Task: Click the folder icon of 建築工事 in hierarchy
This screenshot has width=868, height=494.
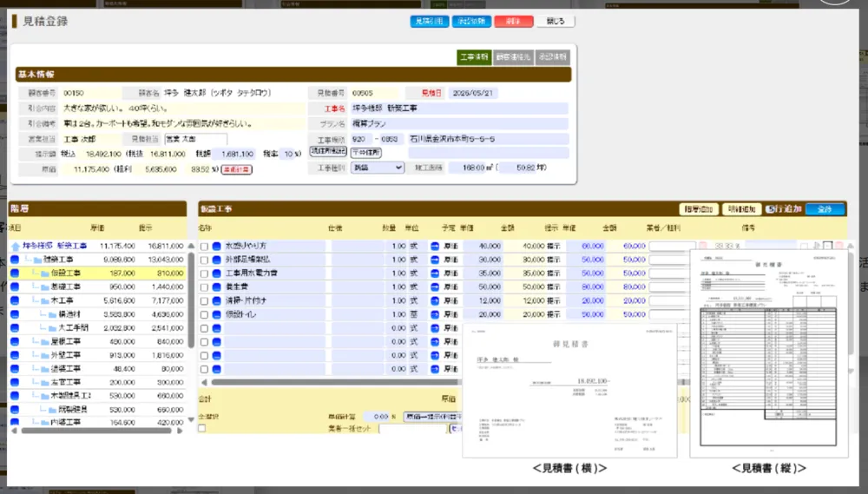Action: pos(37,260)
